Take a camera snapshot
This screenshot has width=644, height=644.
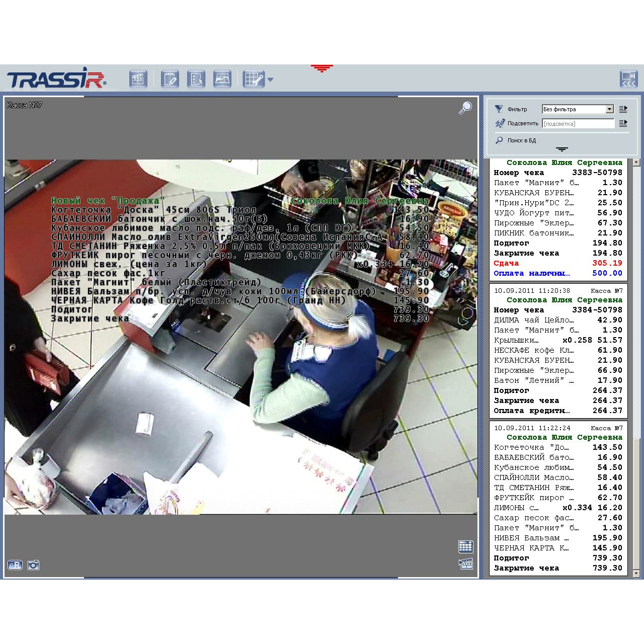(33, 565)
